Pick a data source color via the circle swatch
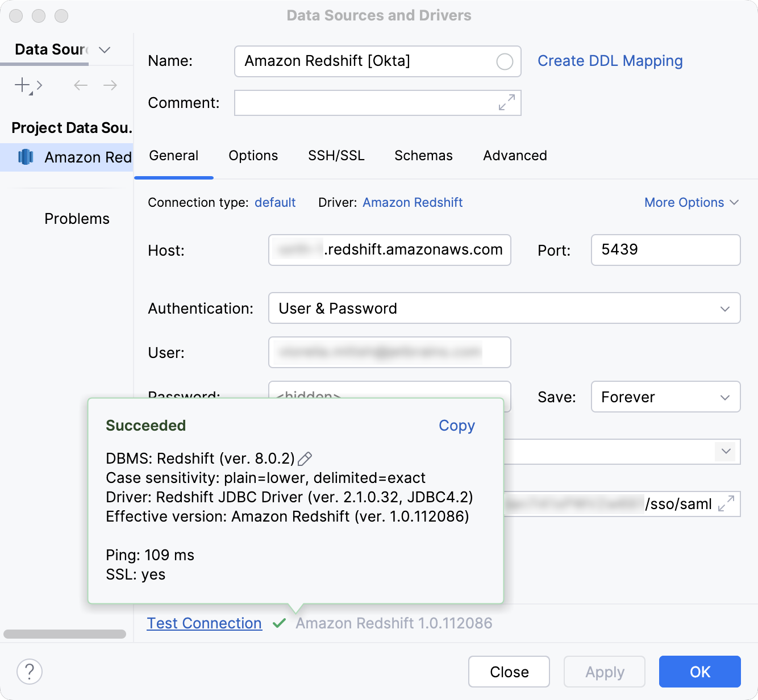Image resolution: width=758 pixels, height=700 pixels. [504, 61]
